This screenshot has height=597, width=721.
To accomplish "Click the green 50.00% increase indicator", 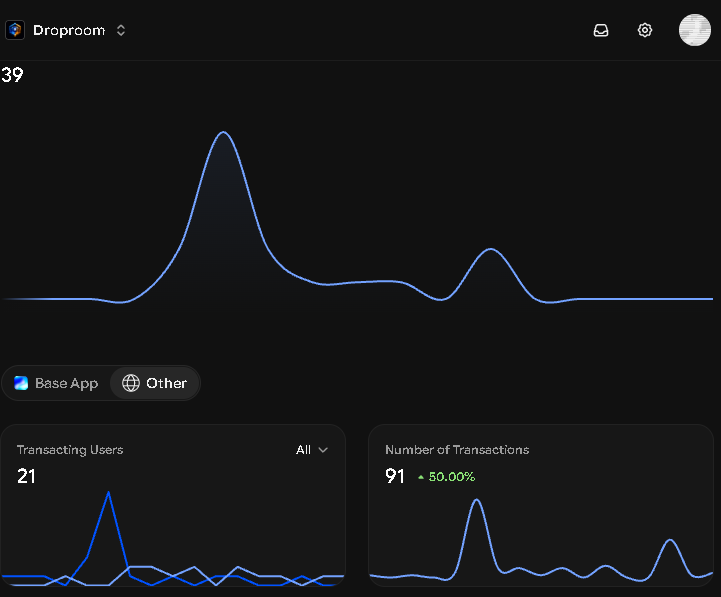I will point(446,476).
